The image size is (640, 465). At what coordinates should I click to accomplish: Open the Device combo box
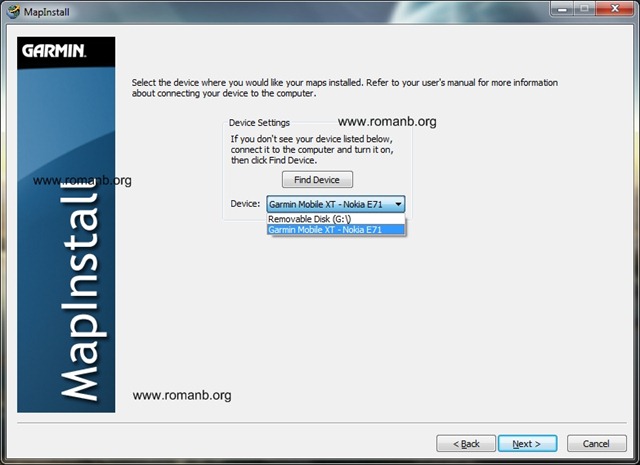336,204
